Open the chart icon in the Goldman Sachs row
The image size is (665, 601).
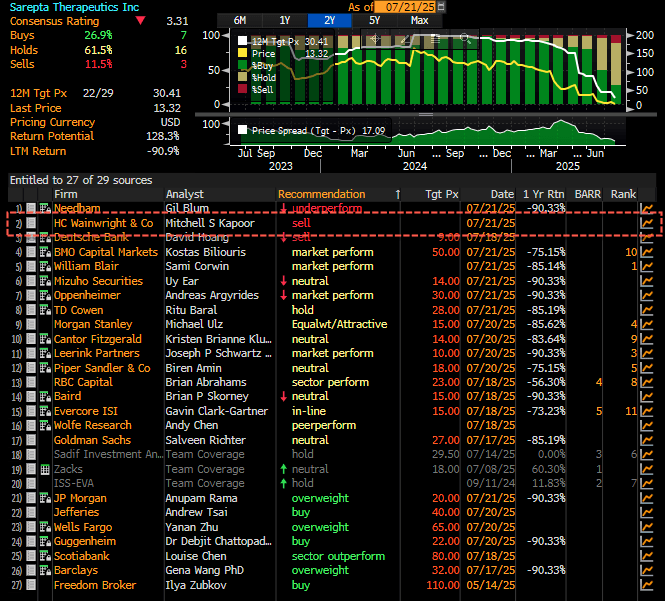tap(647, 440)
